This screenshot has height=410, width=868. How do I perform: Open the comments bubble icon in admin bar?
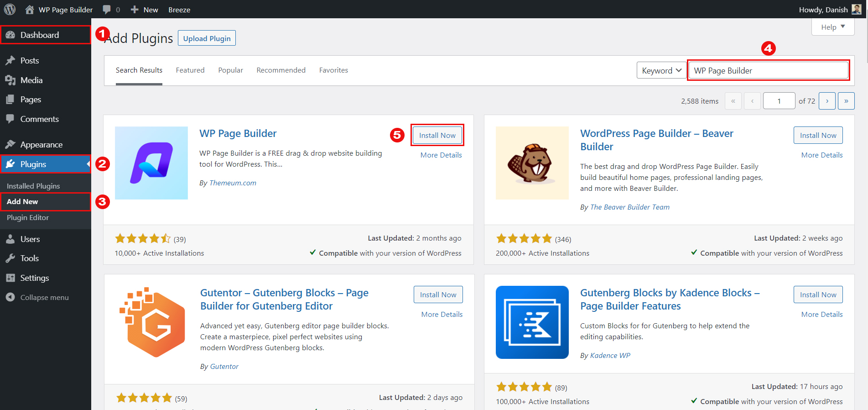tap(107, 10)
